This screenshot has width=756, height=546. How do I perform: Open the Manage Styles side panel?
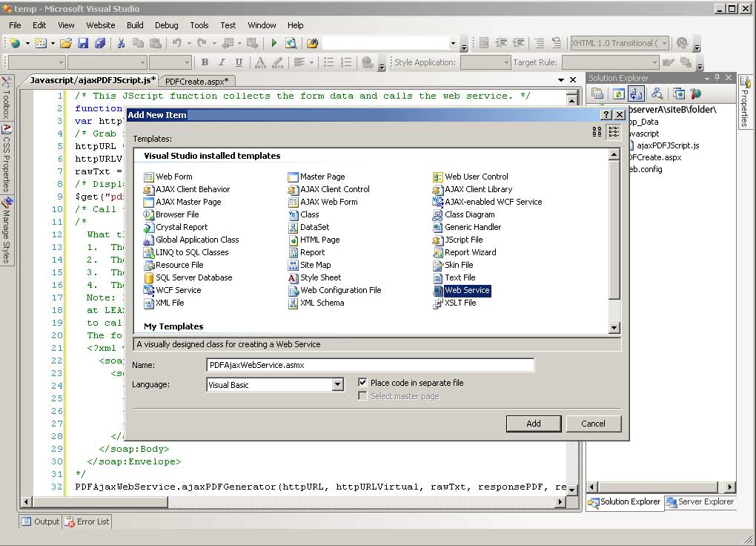coord(7,231)
